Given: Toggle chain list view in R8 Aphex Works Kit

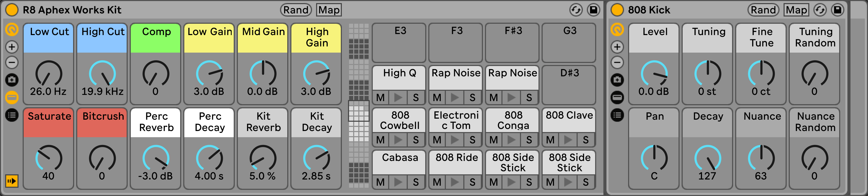Looking at the screenshot, I should [12, 97].
